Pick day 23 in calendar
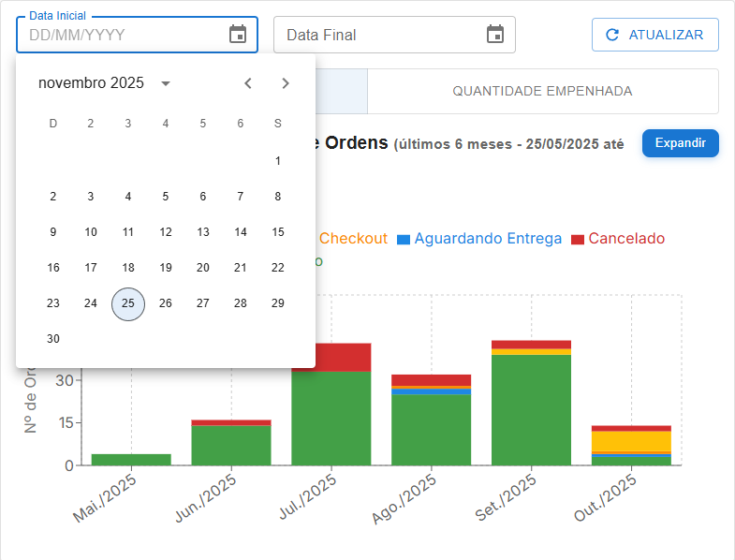Image resolution: width=735 pixels, height=560 pixels. 53,303
